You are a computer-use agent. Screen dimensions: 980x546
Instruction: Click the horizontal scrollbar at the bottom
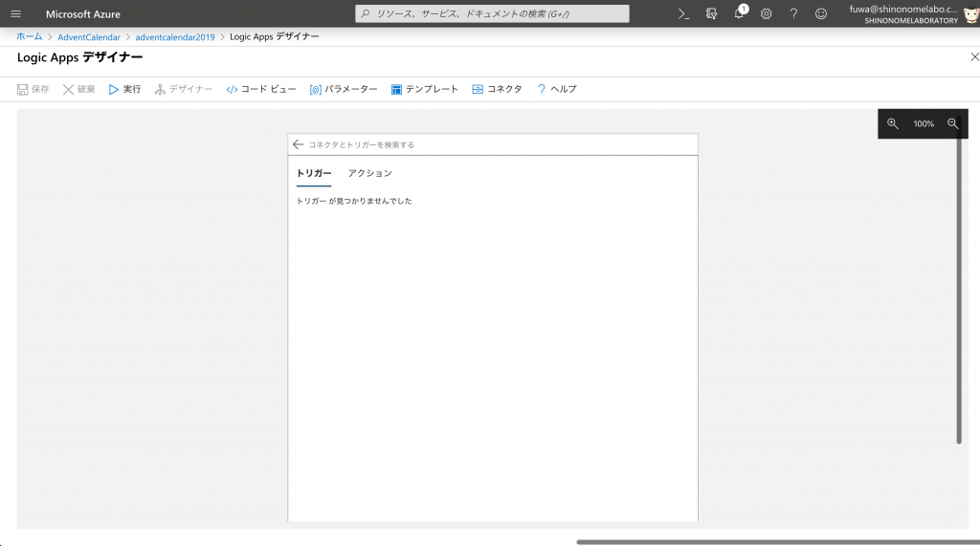point(777,542)
